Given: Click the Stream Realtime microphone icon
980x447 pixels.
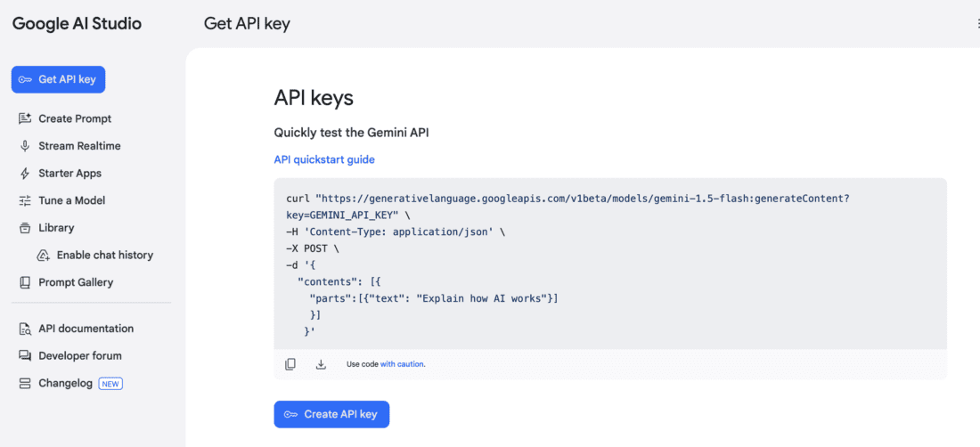Looking at the screenshot, I should [25, 146].
